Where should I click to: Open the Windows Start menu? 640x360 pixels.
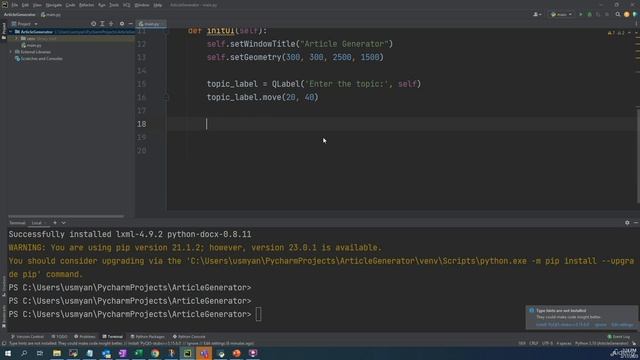click(8, 353)
